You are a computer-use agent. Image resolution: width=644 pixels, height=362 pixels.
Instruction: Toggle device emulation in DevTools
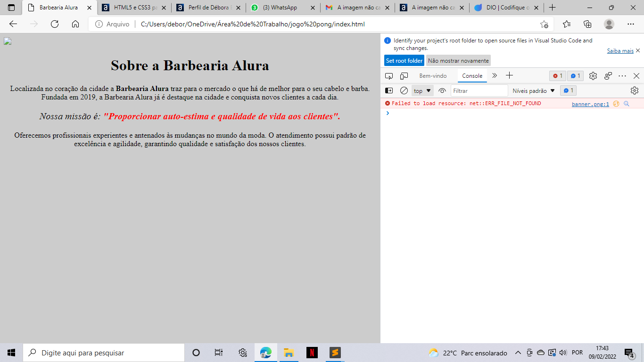coord(404,76)
